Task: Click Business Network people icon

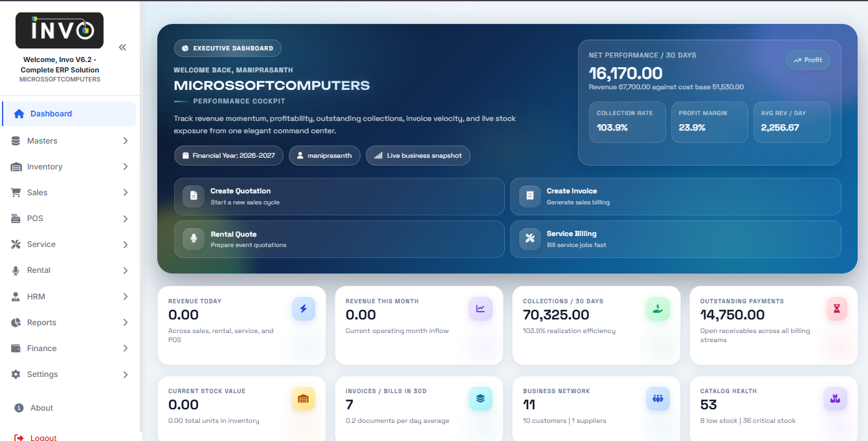Action: [658, 399]
